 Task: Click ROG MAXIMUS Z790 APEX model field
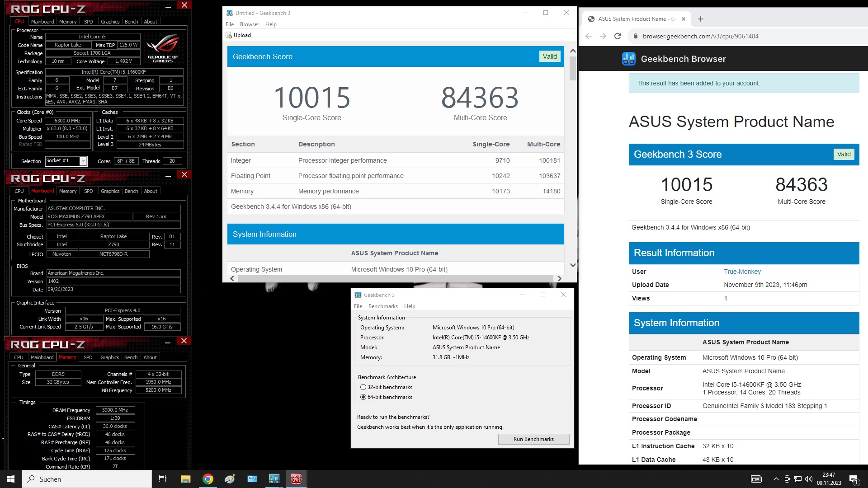[x=89, y=217]
